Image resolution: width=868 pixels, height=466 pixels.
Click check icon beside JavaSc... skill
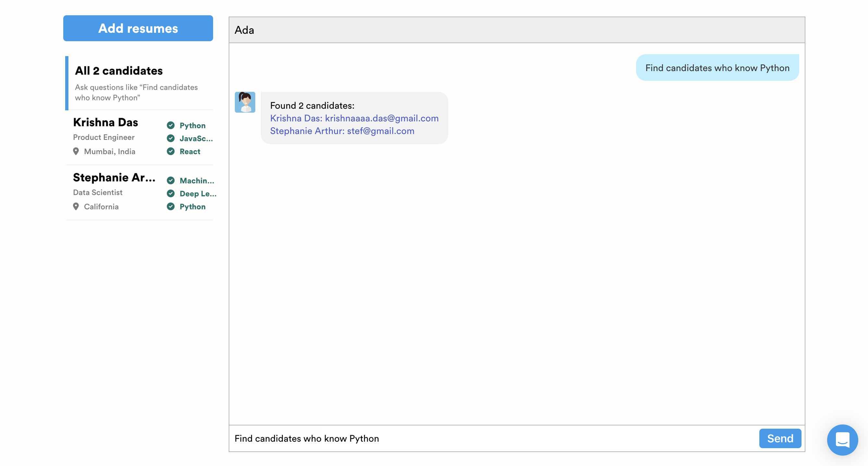click(x=171, y=138)
